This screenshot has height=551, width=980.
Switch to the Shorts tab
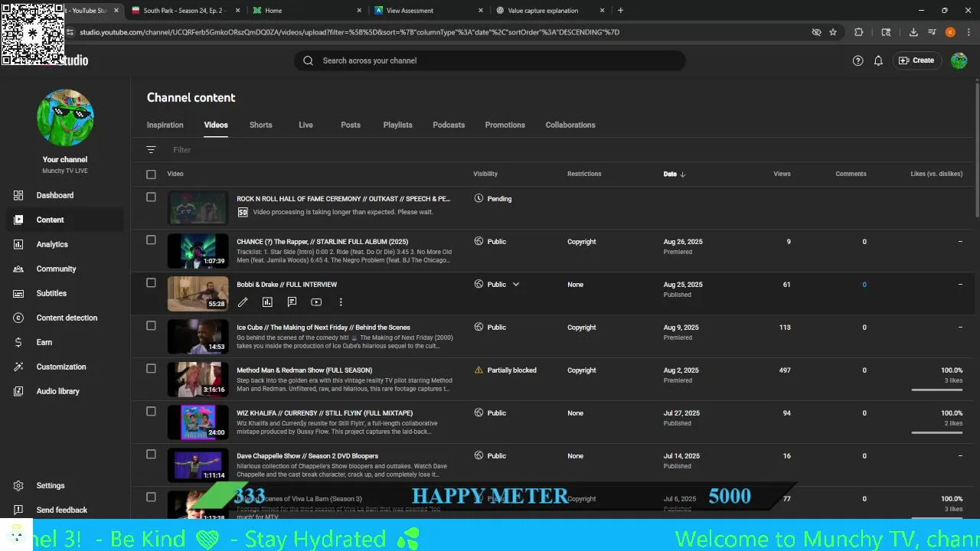260,125
